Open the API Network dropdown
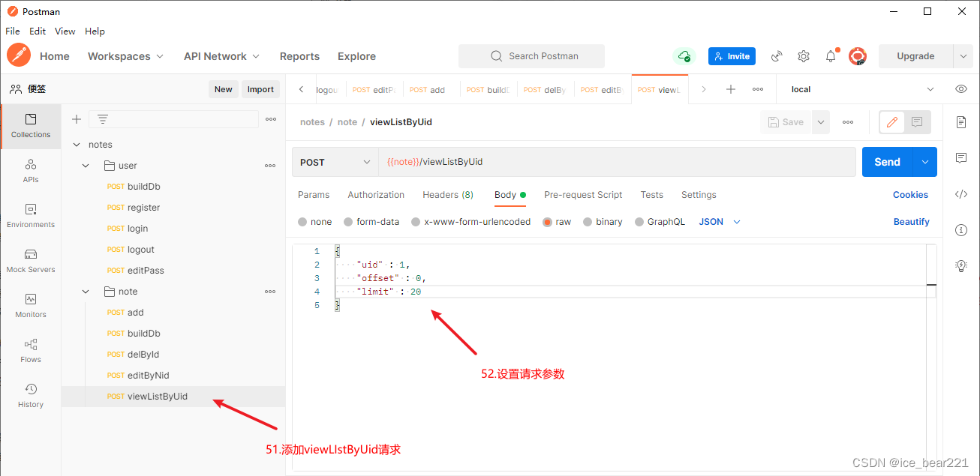The width and height of the screenshot is (980, 476). (221, 56)
